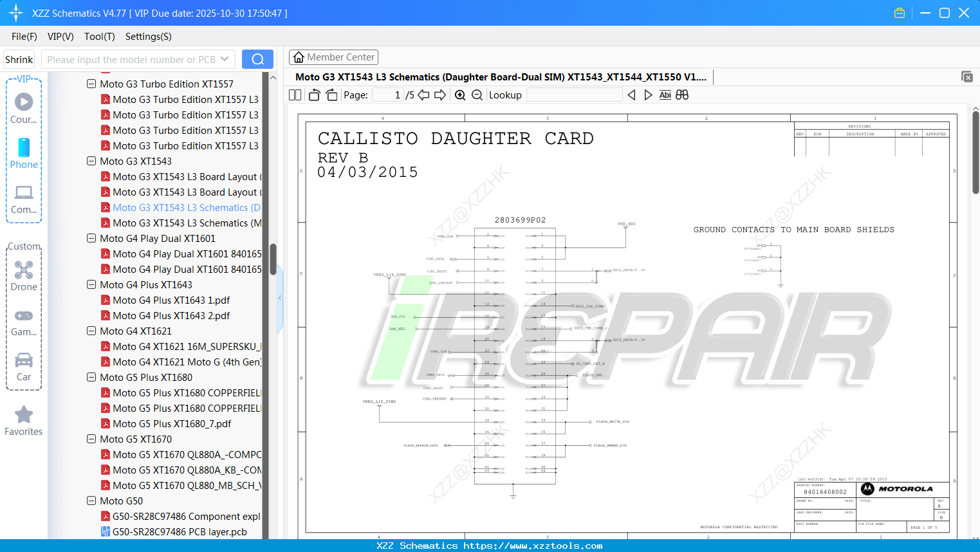Select the zoom in magnifier tool
The image size is (980, 552).
(460, 95)
